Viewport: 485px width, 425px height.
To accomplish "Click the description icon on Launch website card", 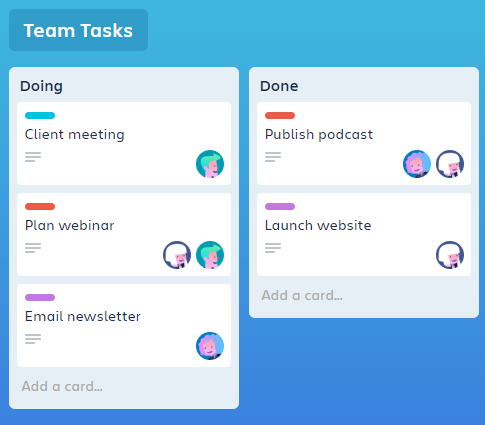I will coord(273,248).
